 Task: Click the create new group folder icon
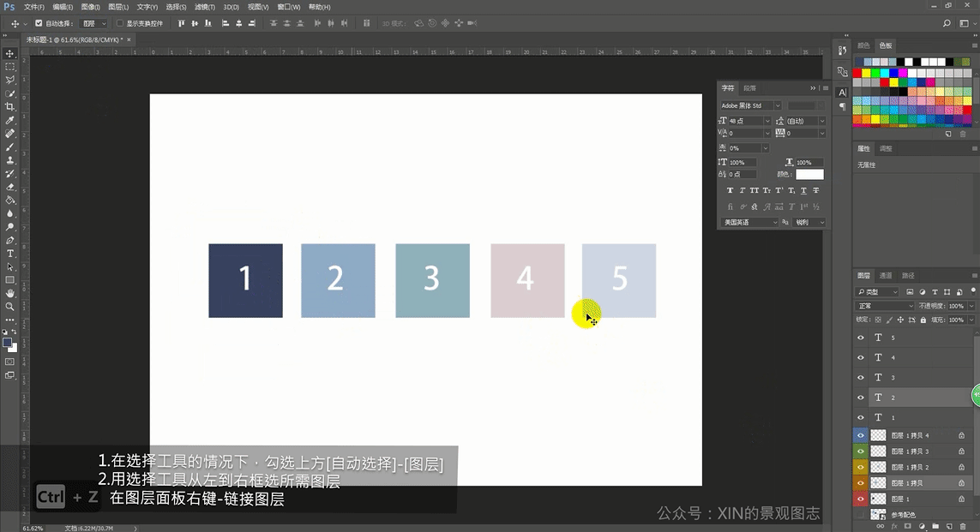pyautogui.click(x=935, y=526)
